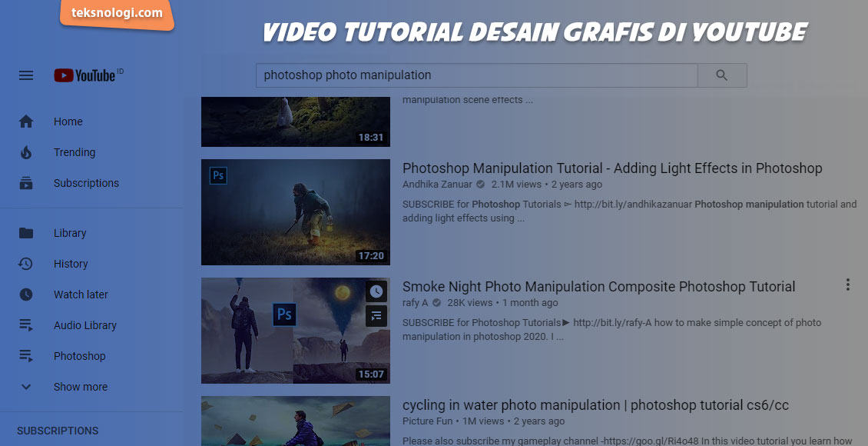
Task: Select the Audio Library entry
Action: [84, 325]
